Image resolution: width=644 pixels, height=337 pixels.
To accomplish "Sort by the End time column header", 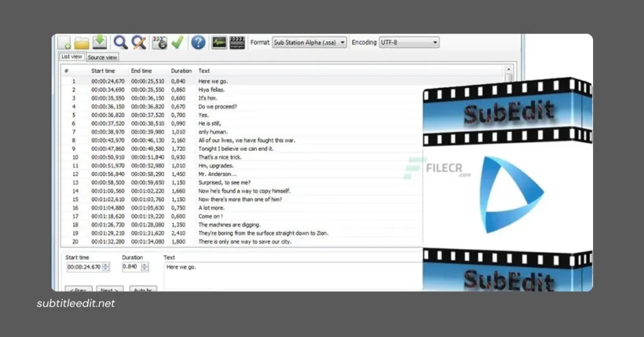I will tap(142, 71).
